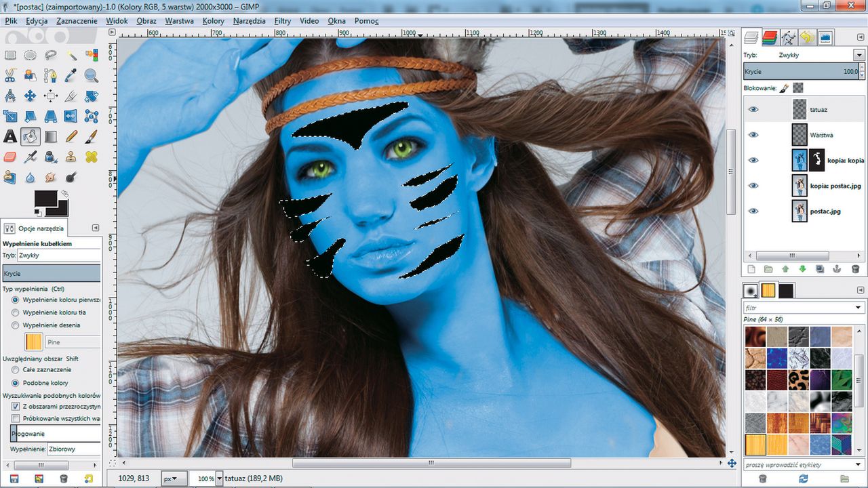Open the layer Tryb mode dropdown
The image size is (868, 488).
[x=859, y=56]
